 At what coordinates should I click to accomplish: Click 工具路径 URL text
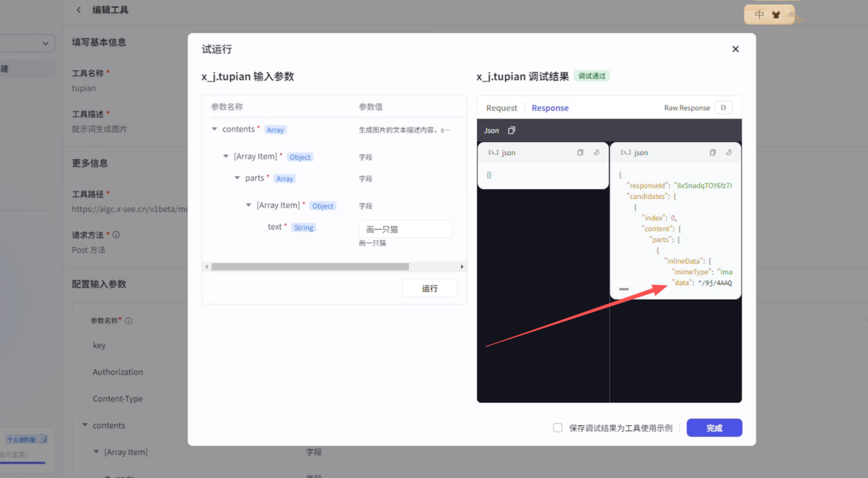pos(130,208)
